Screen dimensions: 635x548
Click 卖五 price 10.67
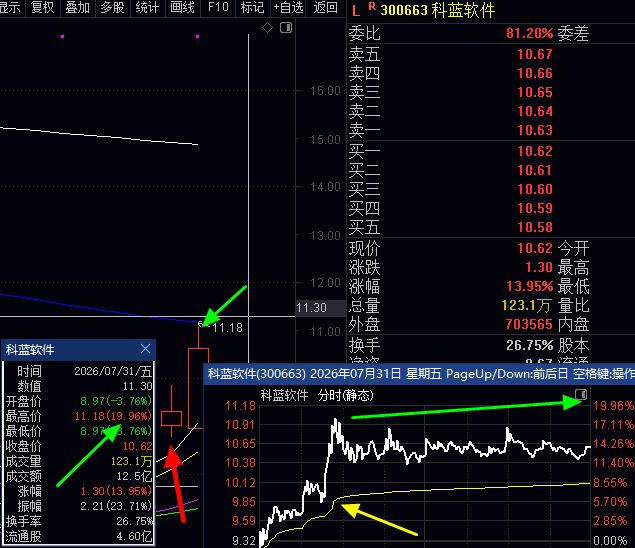[x=535, y=54]
